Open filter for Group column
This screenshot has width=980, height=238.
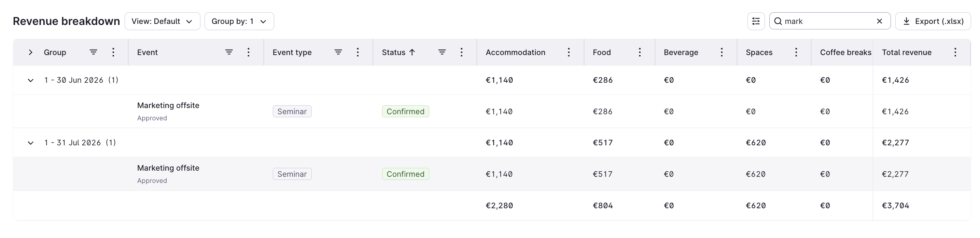(x=93, y=52)
